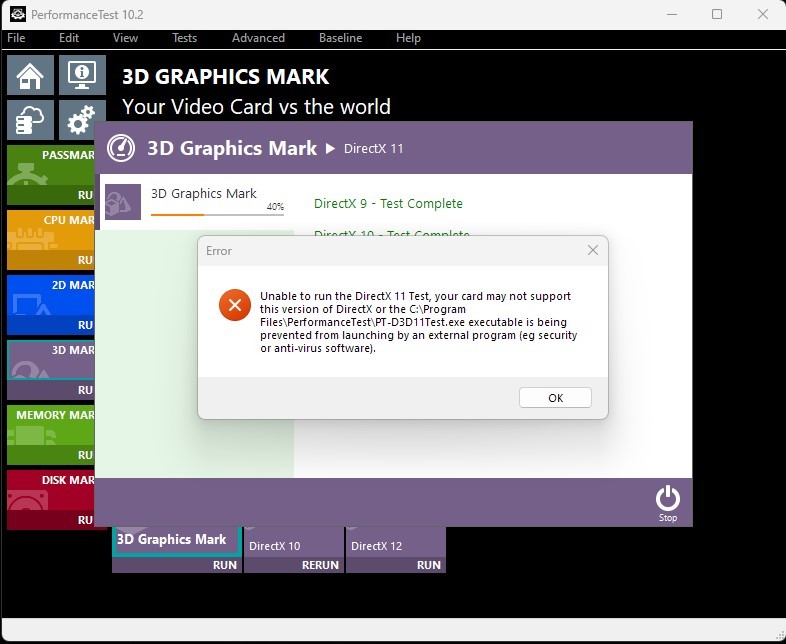Viewport: 786px width, 644px height.
Task: Run the 3D Graphics Mark test
Action: coord(225,565)
